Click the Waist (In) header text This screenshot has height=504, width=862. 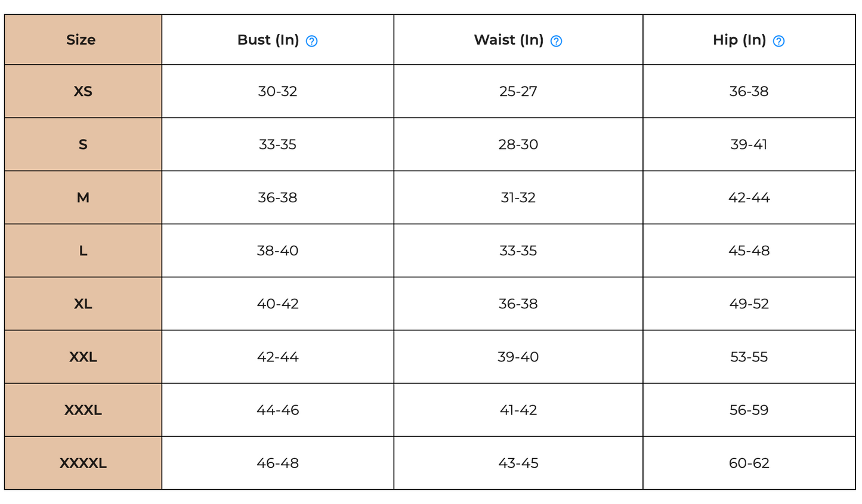pos(508,40)
